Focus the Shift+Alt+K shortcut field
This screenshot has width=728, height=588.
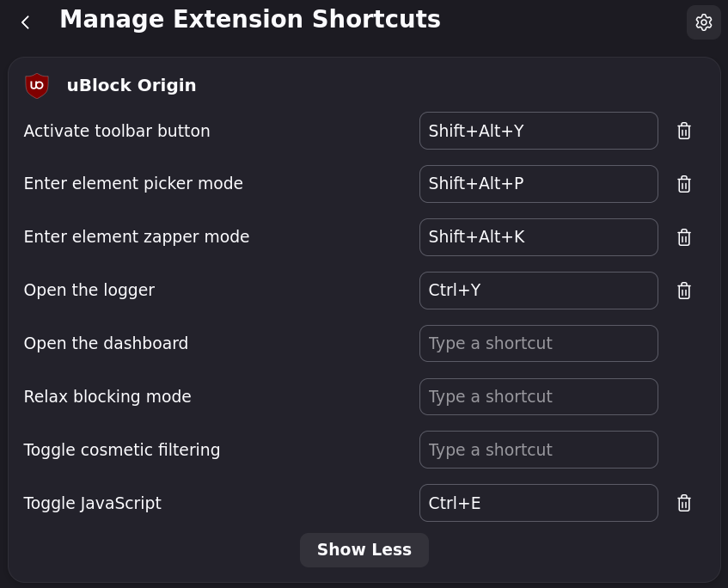pyautogui.click(x=539, y=237)
